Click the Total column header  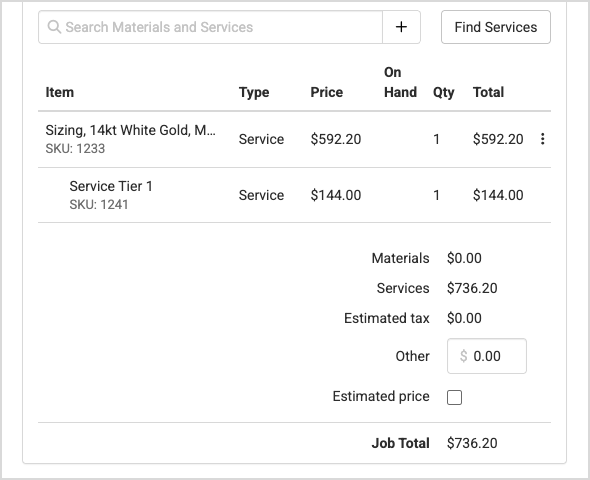[488, 92]
